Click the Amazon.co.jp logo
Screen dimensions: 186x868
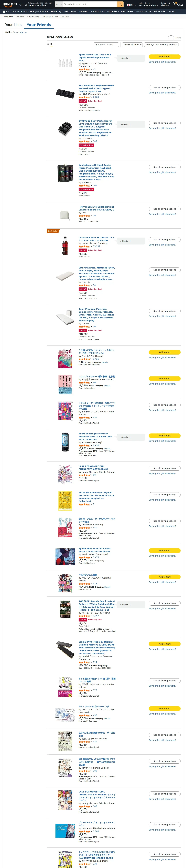[x=12, y=4]
